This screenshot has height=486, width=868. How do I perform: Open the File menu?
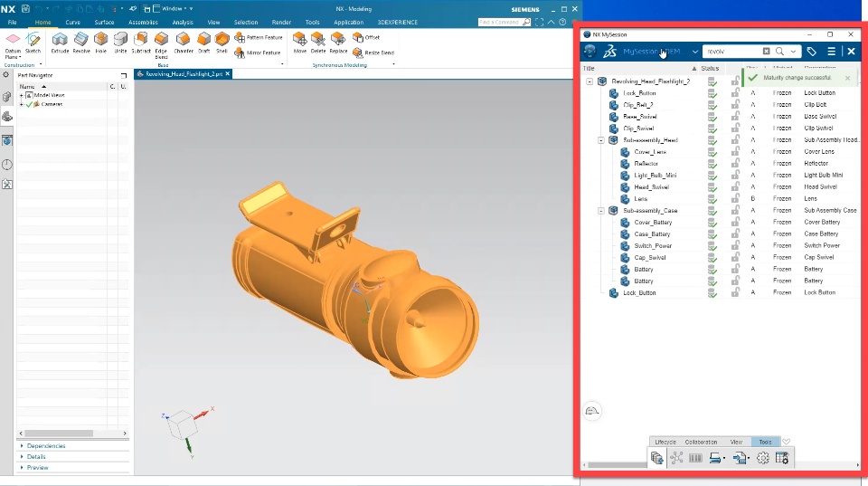[x=12, y=22]
